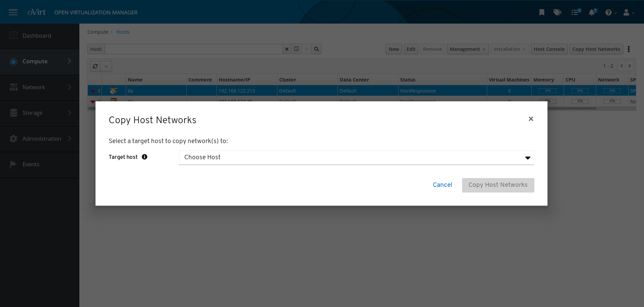View notifications via the bell icon
644x307 pixels.
coord(592,12)
